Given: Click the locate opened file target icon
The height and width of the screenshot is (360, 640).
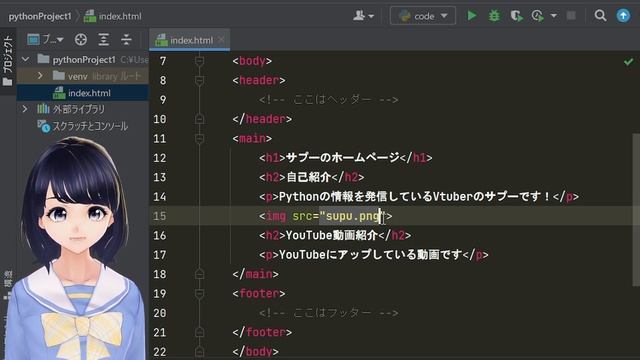Looking at the screenshot, I should (x=81, y=40).
